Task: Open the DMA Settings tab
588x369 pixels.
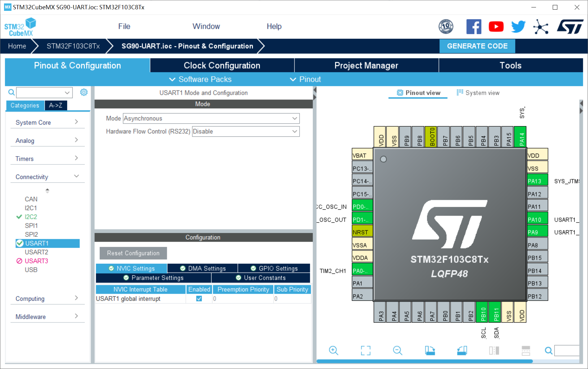Action: click(x=203, y=268)
